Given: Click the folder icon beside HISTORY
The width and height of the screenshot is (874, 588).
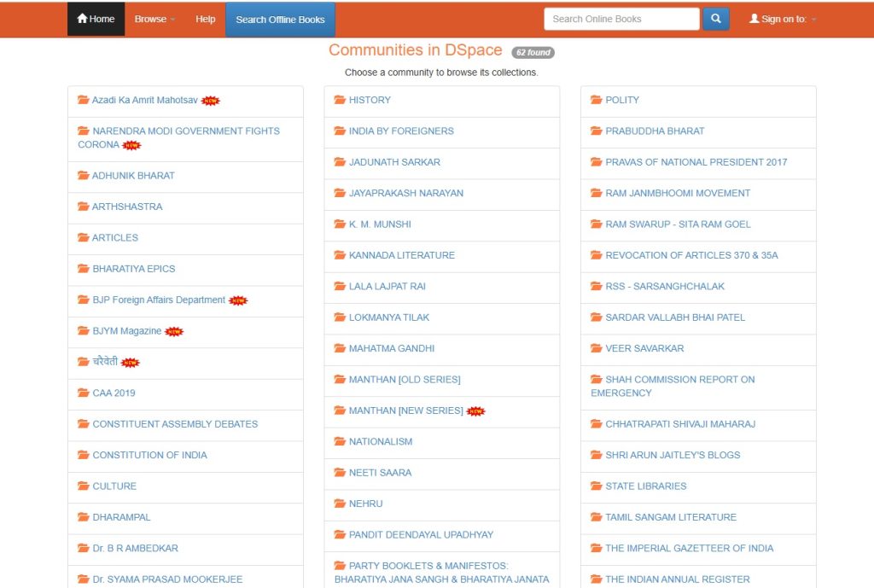Looking at the screenshot, I should click(x=340, y=100).
